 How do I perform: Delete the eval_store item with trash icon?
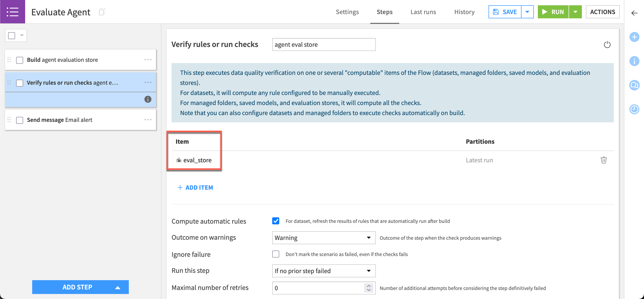coord(603,160)
